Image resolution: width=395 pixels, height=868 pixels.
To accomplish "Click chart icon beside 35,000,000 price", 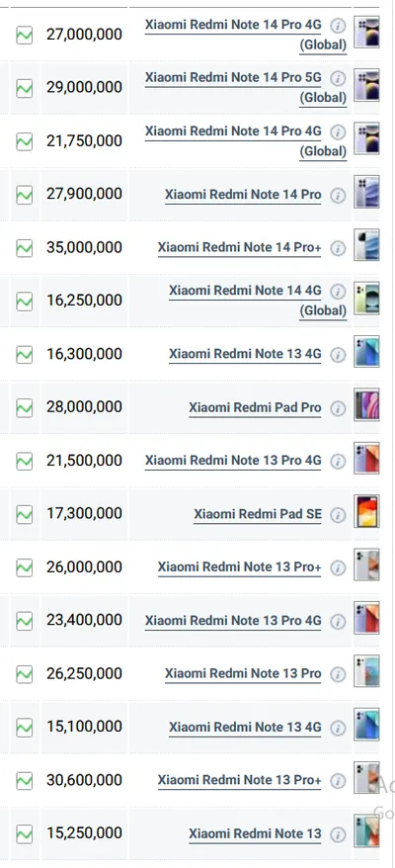I will point(25,248).
